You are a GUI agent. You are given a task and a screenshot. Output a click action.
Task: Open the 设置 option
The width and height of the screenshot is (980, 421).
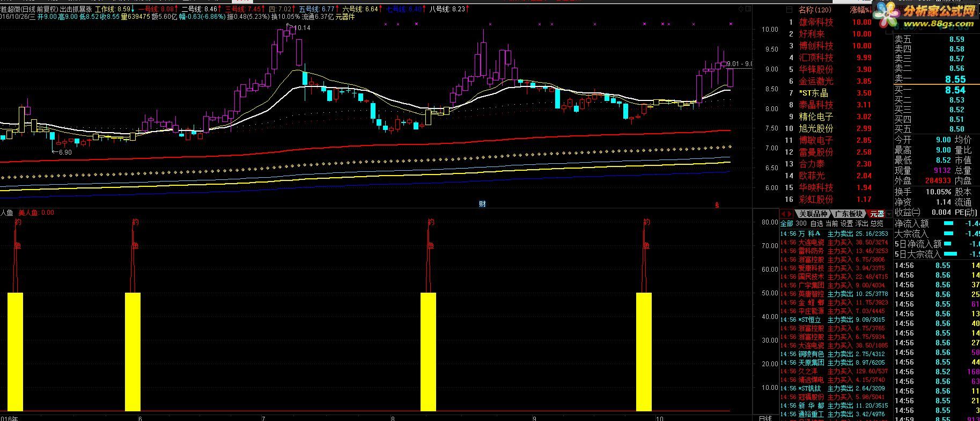(x=846, y=223)
